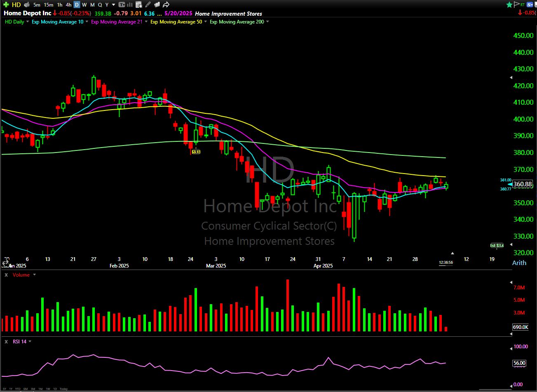Close the RSI 14 pane with its x
Image resolution: width=537 pixels, height=392 pixels.
tap(6, 342)
